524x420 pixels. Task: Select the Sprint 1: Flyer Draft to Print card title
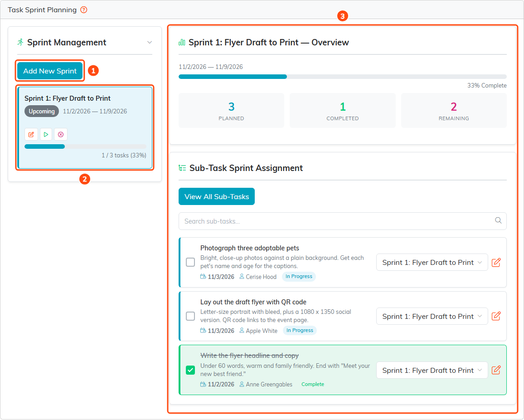pos(68,98)
